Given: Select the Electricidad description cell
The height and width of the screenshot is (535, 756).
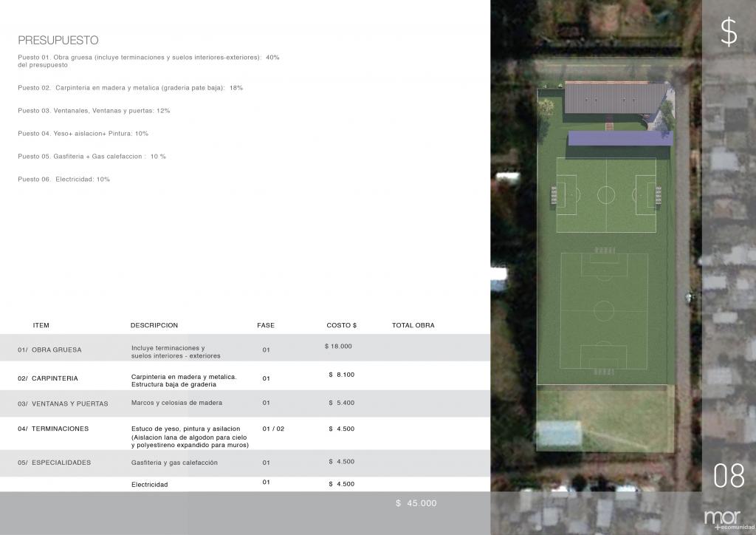Looking at the screenshot, I should [x=150, y=485].
